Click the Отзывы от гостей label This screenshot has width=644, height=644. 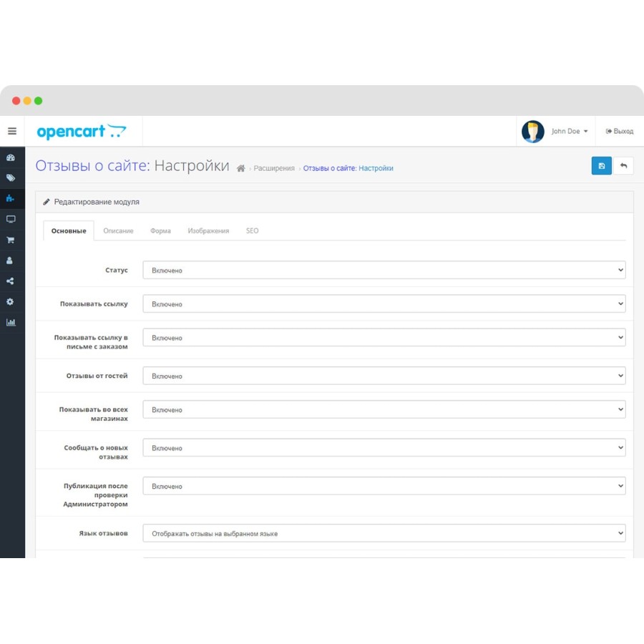[97, 376]
